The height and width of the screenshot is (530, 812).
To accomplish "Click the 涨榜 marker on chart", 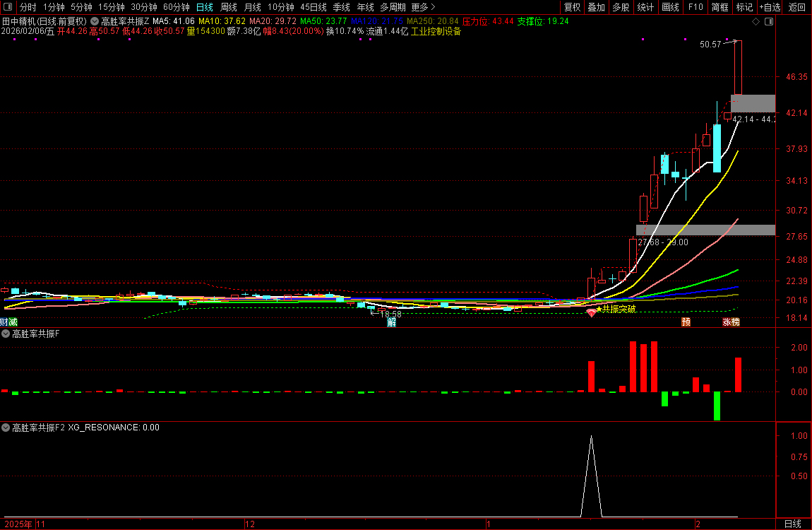I will coord(731,322).
